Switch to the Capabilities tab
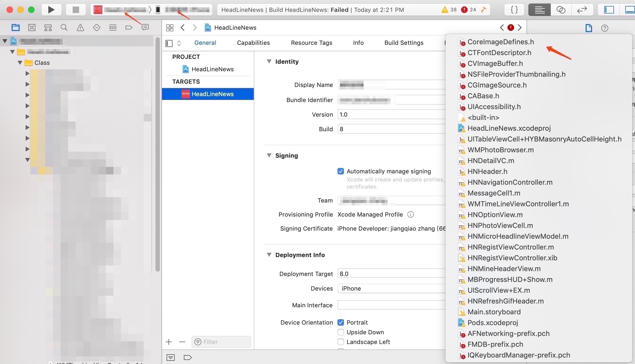The height and width of the screenshot is (364, 635). point(253,43)
